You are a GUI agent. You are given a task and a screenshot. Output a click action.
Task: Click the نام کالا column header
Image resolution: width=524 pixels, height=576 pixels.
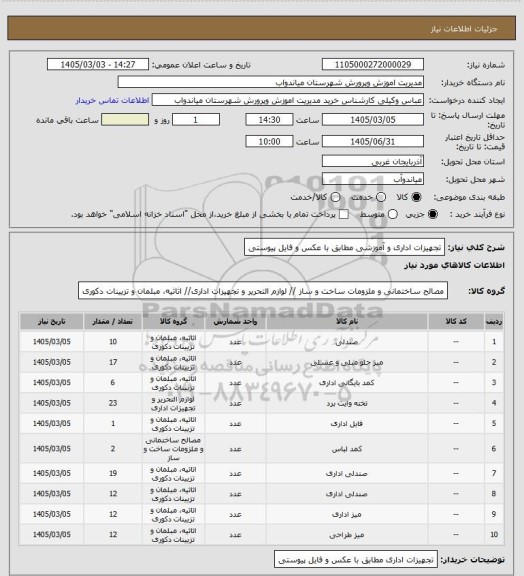347,322
